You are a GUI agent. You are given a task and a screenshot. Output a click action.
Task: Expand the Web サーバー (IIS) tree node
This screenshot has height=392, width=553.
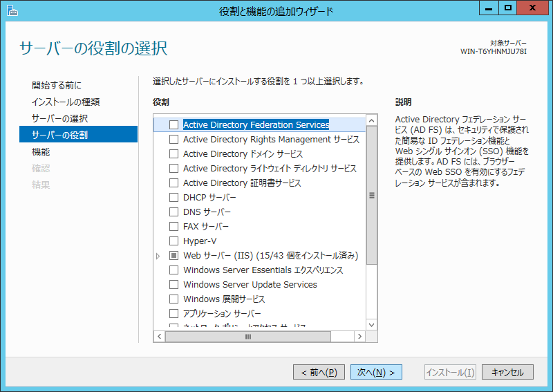coord(158,256)
